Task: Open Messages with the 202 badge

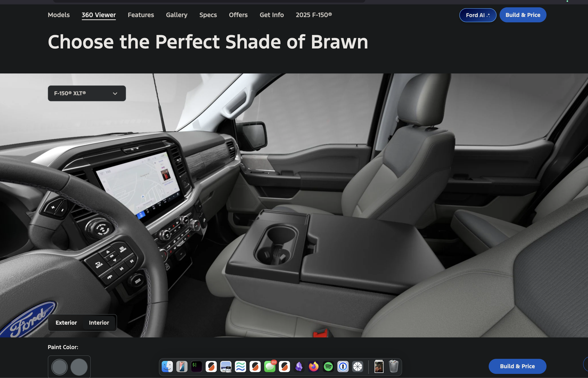Action: [x=270, y=367]
